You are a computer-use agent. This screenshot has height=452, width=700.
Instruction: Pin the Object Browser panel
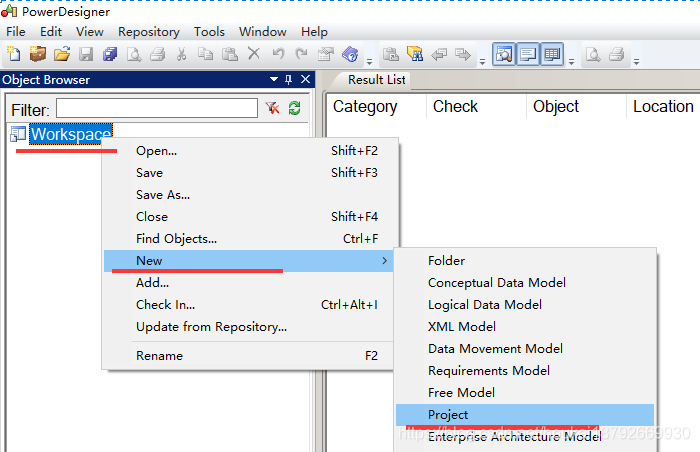click(x=288, y=80)
